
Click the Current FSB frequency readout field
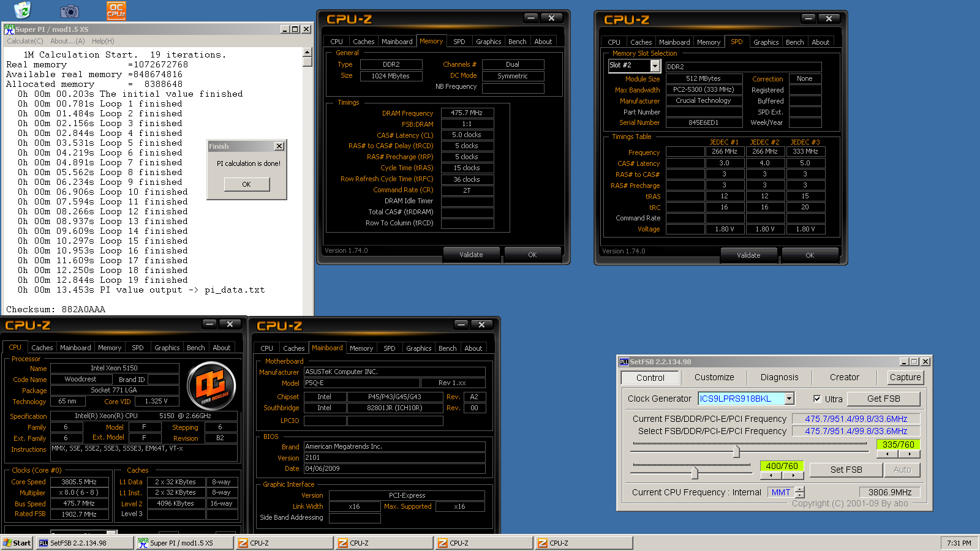856,419
